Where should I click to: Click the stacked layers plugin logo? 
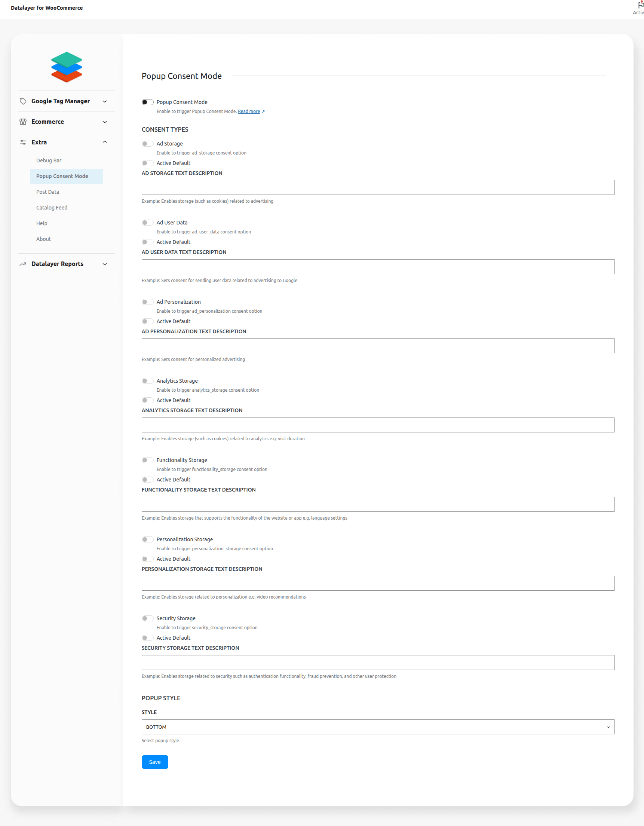click(67, 67)
